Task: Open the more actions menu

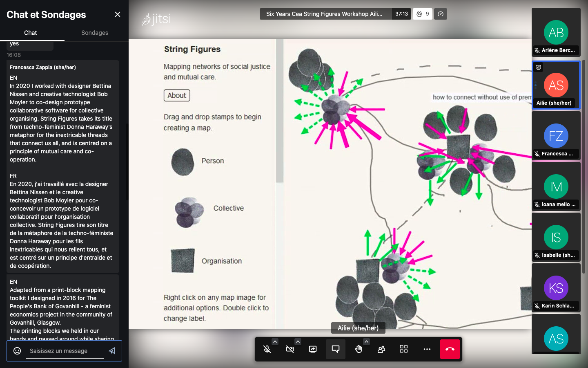Action: pyautogui.click(x=427, y=349)
